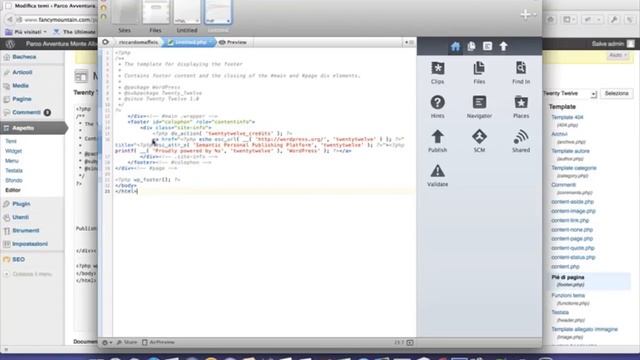This screenshot has height=360, width=640.
Task: Click riccardomaffeis in the path bar
Action: click(138, 42)
